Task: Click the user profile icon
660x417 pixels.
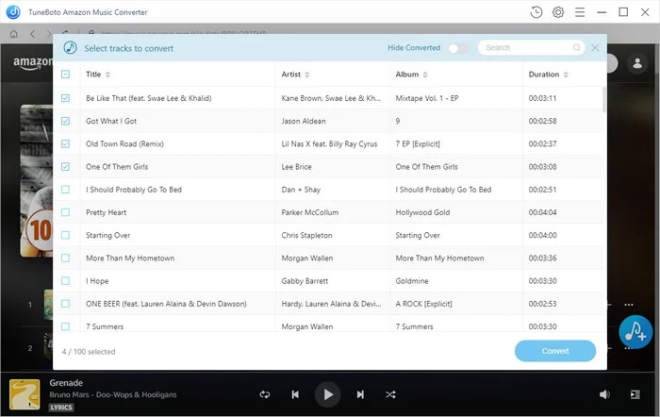Action: click(x=637, y=63)
